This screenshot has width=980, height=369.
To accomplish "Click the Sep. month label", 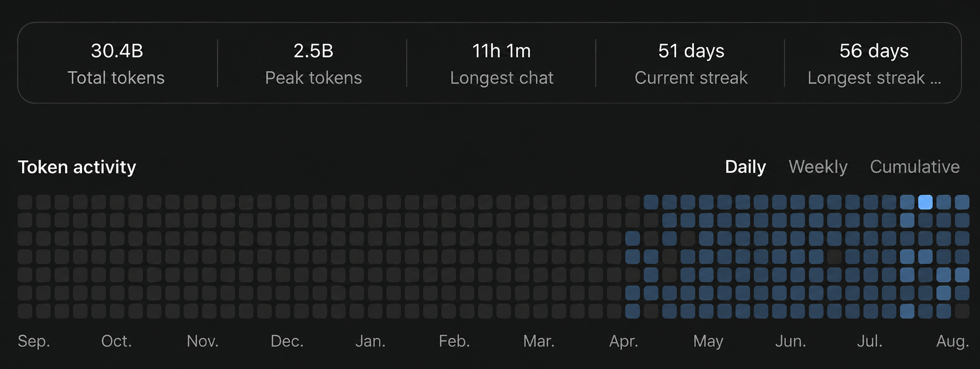I will tap(34, 341).
